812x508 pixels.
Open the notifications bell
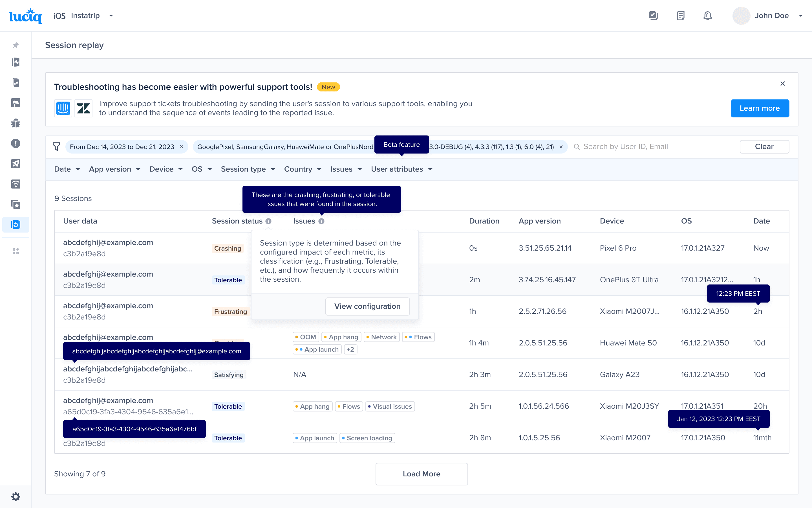tap(708, 16)
